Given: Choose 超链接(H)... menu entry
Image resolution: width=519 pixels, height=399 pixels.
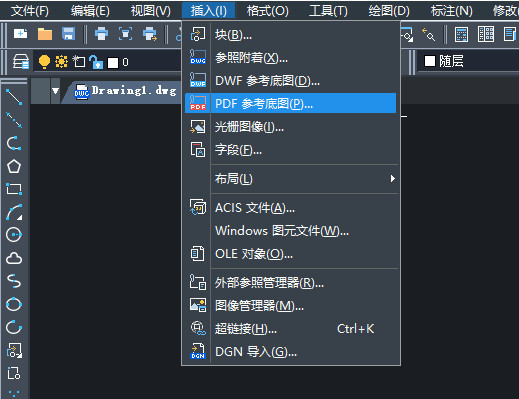Looking at the screenshot, I should pyautogui.click(x=290, y=329).
